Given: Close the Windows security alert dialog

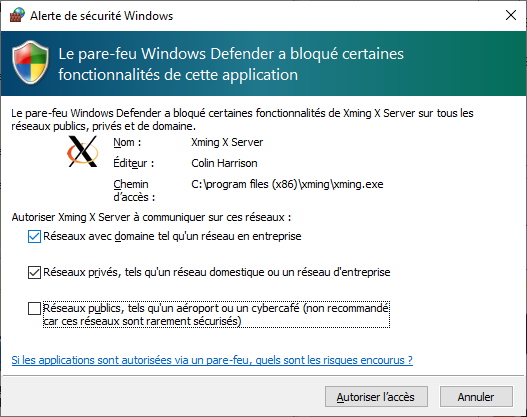Looking at the screenshot, I should point(511,15).
